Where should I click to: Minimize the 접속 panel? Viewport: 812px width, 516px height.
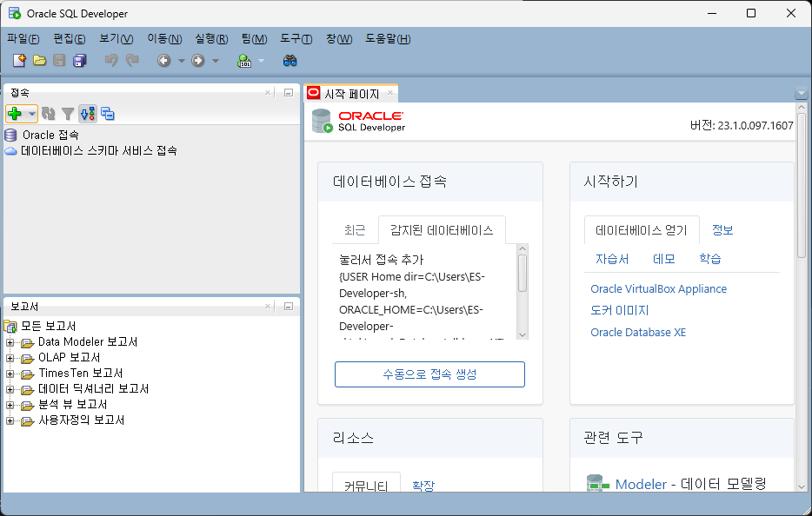[x=289, y=93]
